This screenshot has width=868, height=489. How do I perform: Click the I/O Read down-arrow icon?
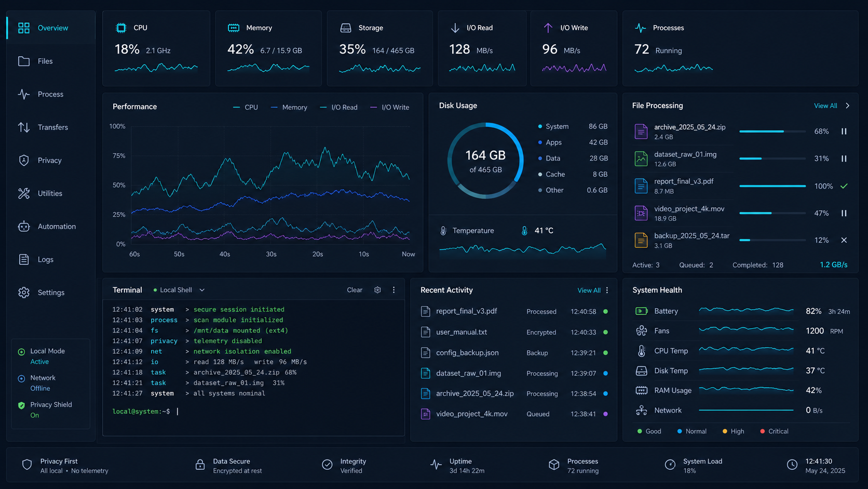click(455, 28)
